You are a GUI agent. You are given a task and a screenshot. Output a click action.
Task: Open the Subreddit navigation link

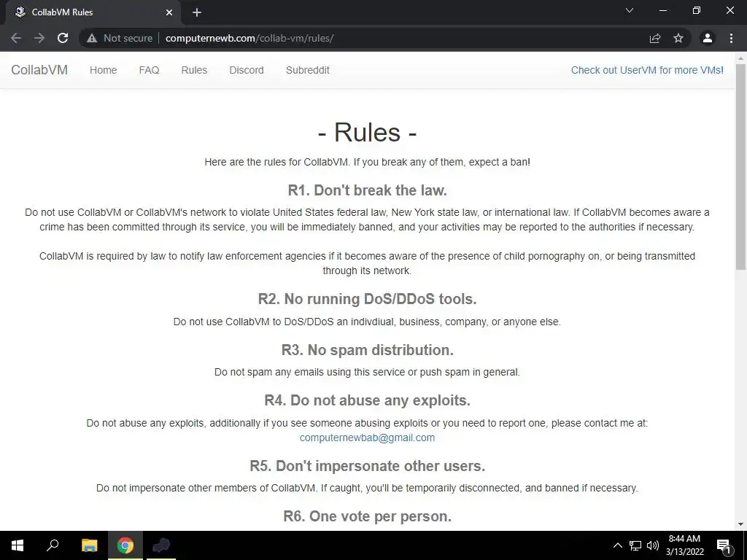click(x=308, y=70)
